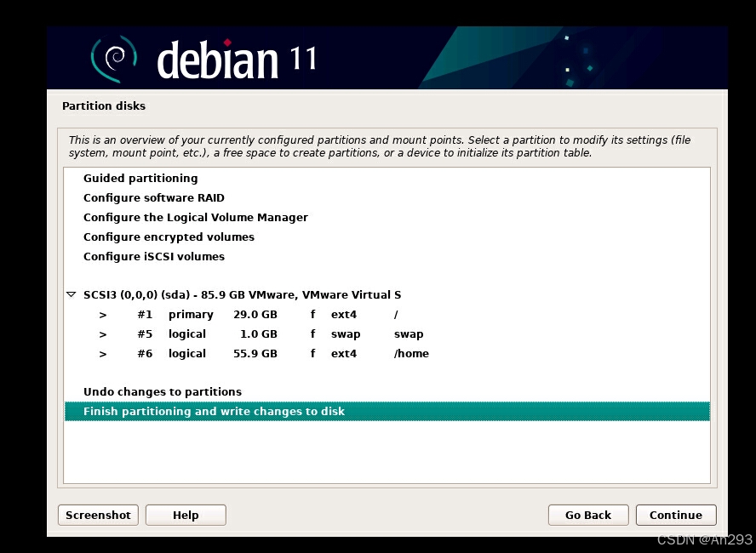Screen dimensions: 756x553
Task: Collapse the SCSI3 (sda) disk triangle
Action: [x=71, y=294]
